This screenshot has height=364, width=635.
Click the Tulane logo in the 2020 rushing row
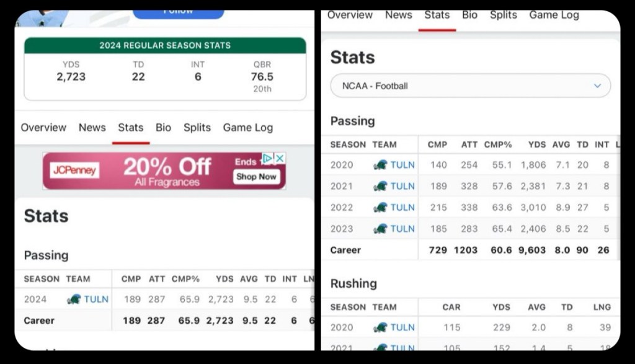coord(380,327)
